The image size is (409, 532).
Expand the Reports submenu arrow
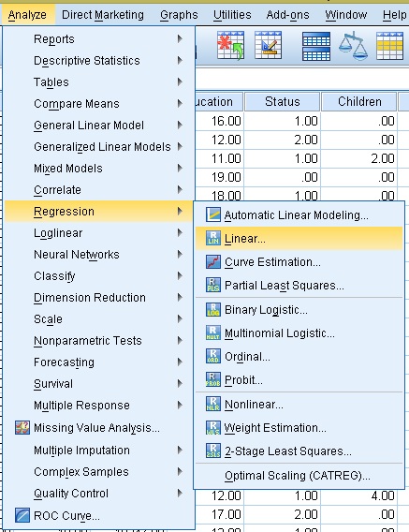(x=180, y=39)
